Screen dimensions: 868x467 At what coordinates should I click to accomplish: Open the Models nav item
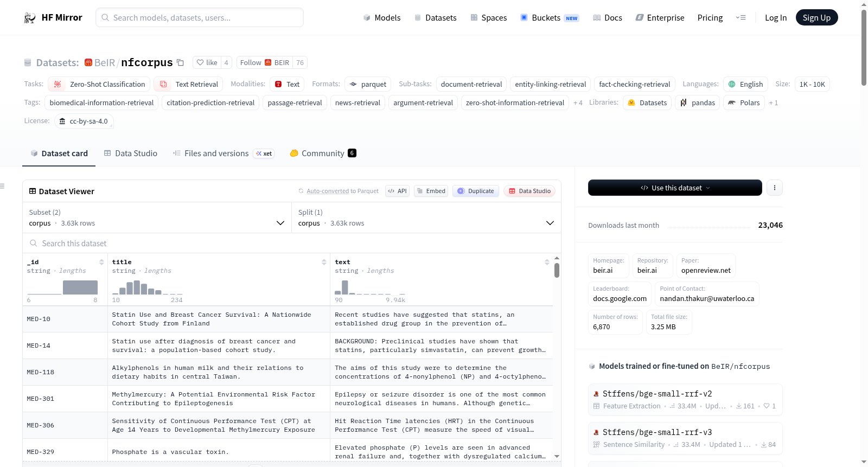(382, 18)
